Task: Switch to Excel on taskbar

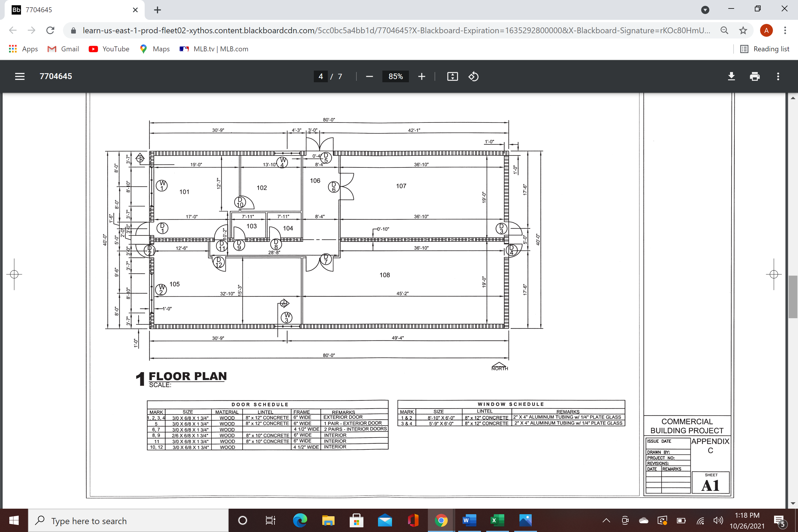Action: point(497,520)
